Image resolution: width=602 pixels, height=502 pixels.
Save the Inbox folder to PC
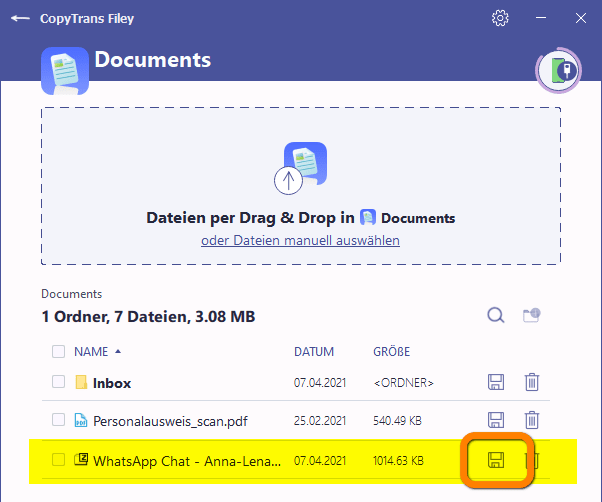click(x=496, y=382)
